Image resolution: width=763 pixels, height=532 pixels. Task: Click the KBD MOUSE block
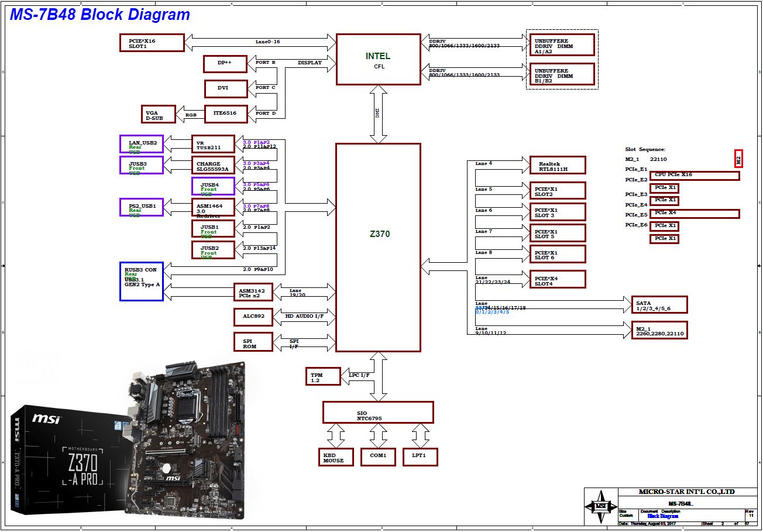tap(336, 457)
